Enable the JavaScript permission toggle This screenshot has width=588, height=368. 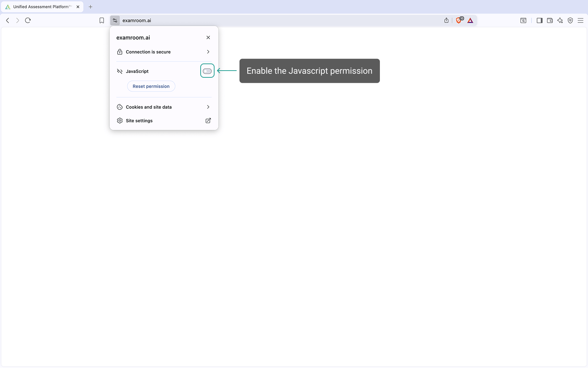pos(207,71)
